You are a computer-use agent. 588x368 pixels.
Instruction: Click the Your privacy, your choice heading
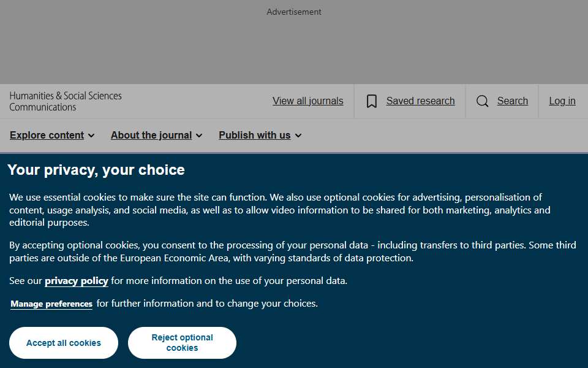pyautogui.click(x=96, y=170)
